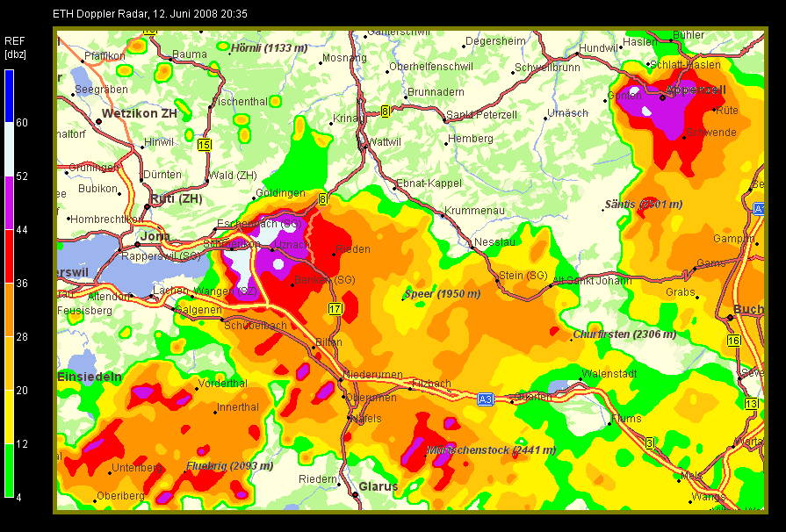The width and height of the screenshot is (786, 532).
Task: Click the Degersheim town label
Action: pyautogui.click(x=496, y=41)
